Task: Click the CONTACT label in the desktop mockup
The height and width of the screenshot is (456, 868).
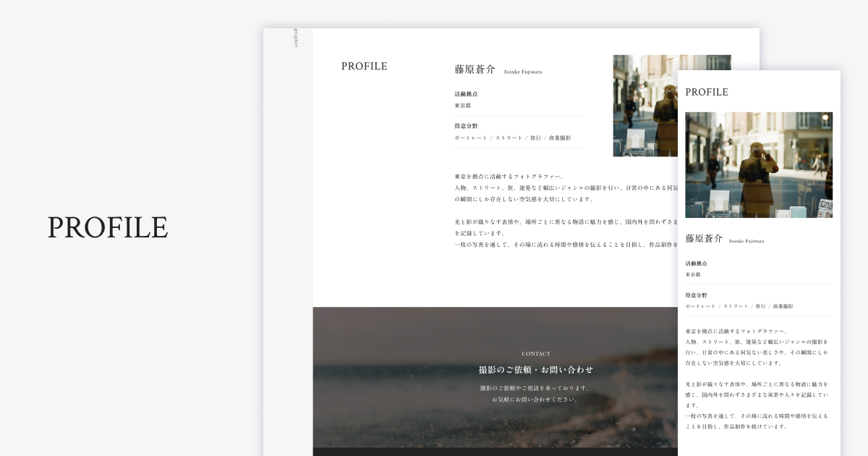Action: click(x=536, y=354)
